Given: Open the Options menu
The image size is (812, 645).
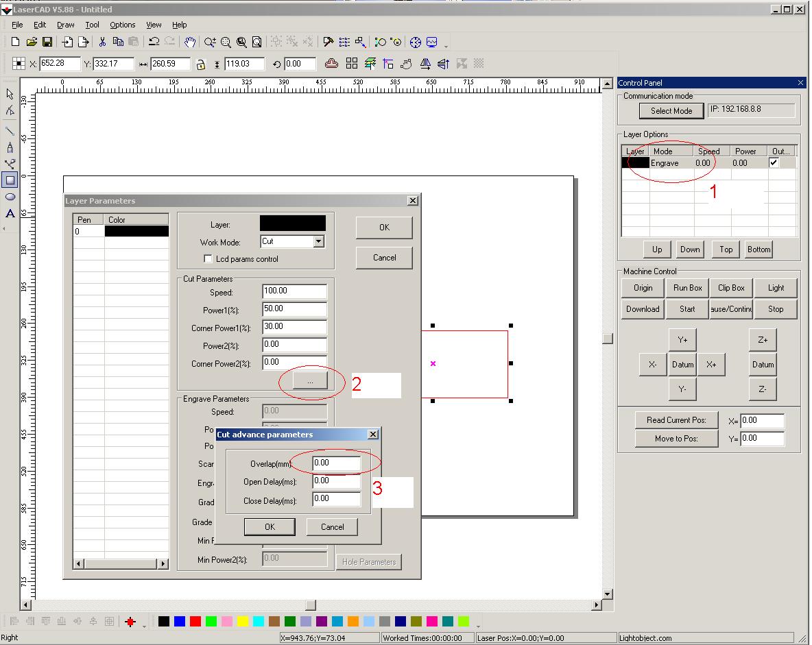Looking at the screenshot, I should [x=123, y=25].
